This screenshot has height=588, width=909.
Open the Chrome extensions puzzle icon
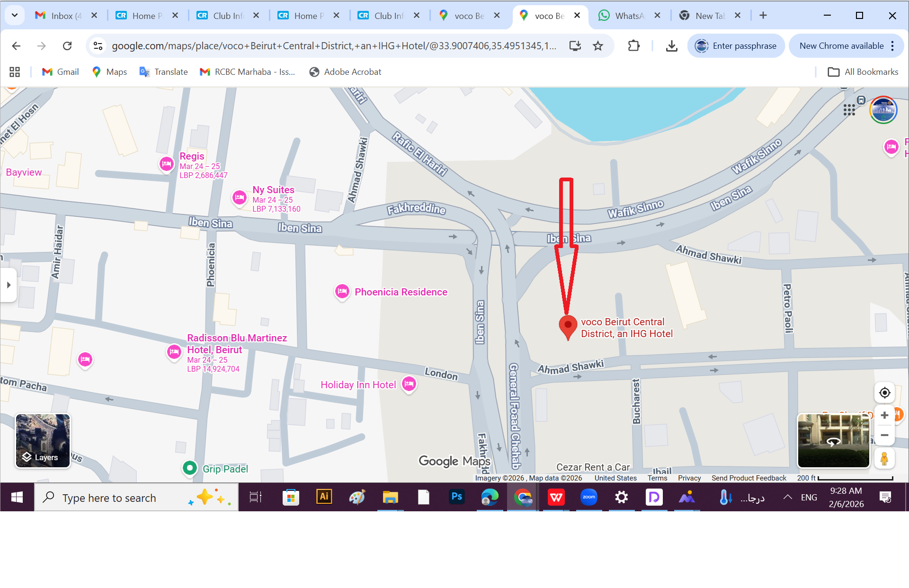pyautogui.click(x=633, y=46)
